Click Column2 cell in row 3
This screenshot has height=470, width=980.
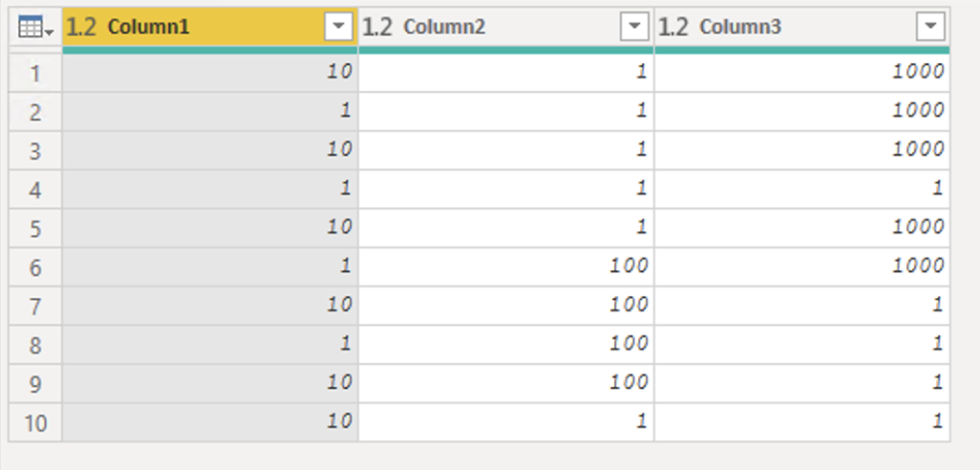click(x=506, y=151)
